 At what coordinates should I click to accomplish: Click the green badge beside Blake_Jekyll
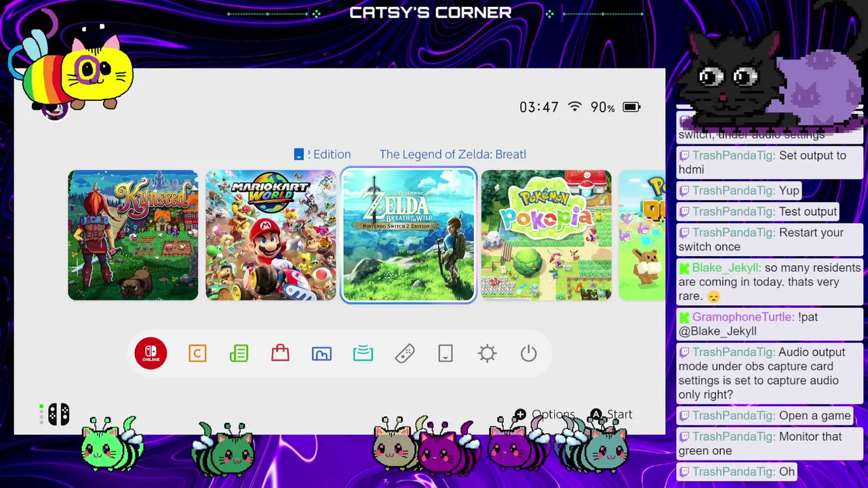tap(684, 268)
